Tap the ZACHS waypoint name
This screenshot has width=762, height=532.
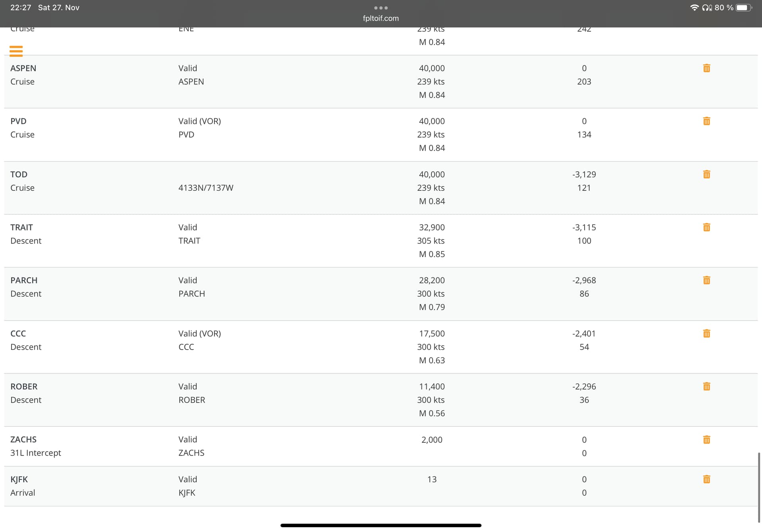[23, 440]
